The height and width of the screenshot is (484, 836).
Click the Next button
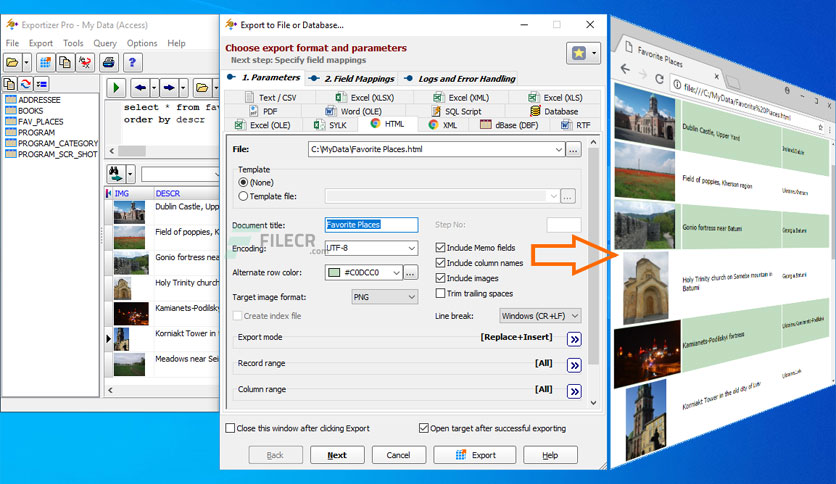click(337, 455)
